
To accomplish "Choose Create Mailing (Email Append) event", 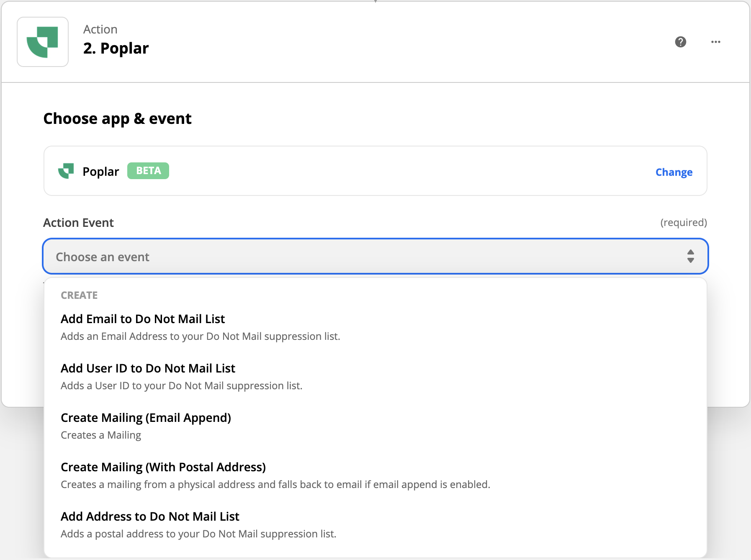I will tap(146, 418).
